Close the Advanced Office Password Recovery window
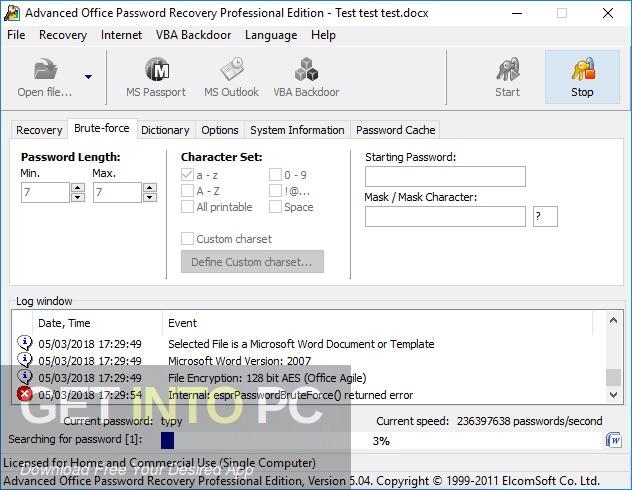 [x=608, y=13]
